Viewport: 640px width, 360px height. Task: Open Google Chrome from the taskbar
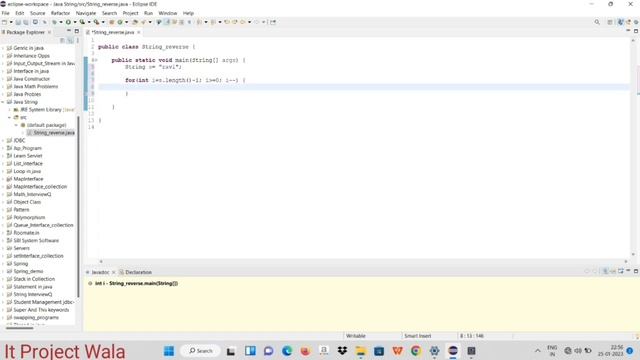tap(416, 351)
